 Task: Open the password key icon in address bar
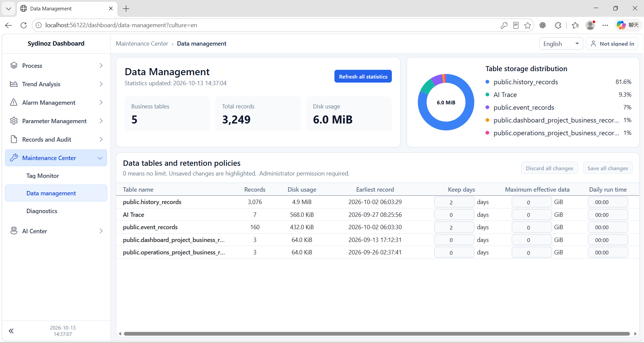pos(504,25)
